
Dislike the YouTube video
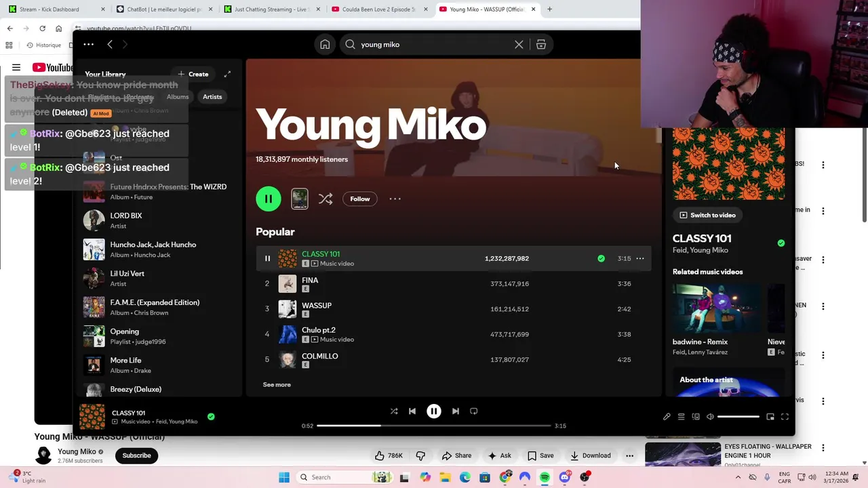click(420, 455)
